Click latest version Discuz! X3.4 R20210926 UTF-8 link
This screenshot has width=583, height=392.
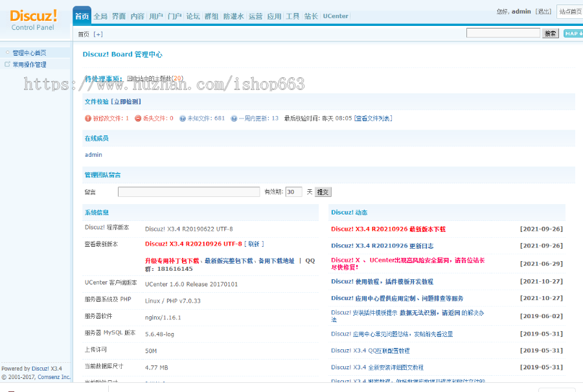click(x=193, y=244)
